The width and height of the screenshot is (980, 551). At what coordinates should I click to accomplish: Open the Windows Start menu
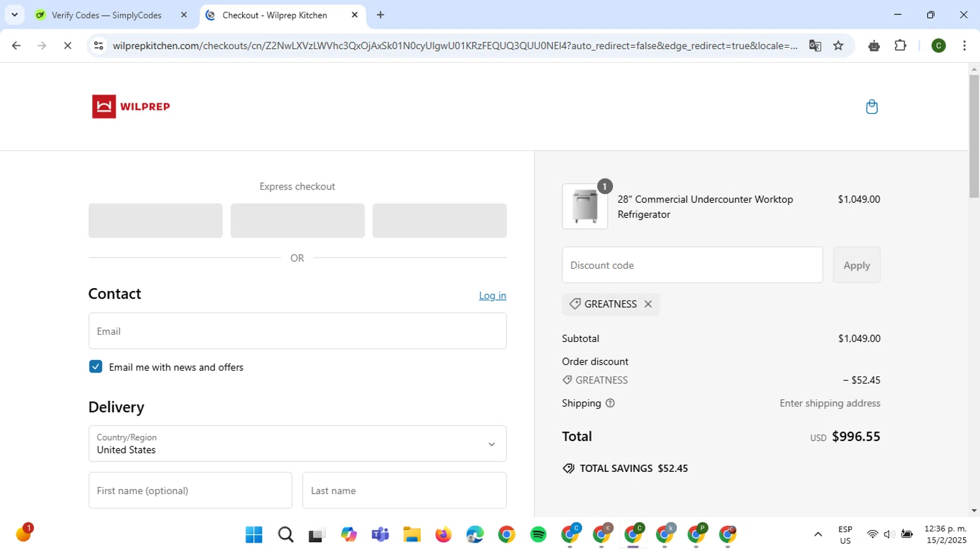pyautogui.click(x=253, y=535)
